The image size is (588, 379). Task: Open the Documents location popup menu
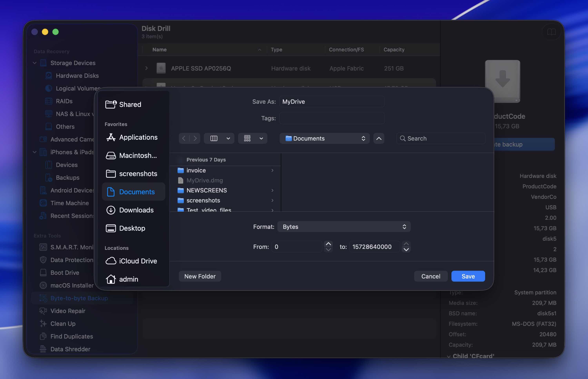click(324, 138)
